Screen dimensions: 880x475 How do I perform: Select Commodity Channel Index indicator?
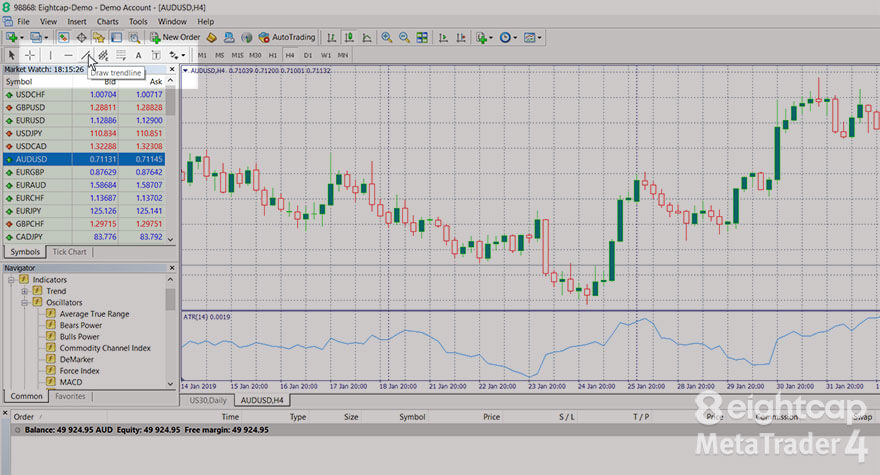(105, 348)
